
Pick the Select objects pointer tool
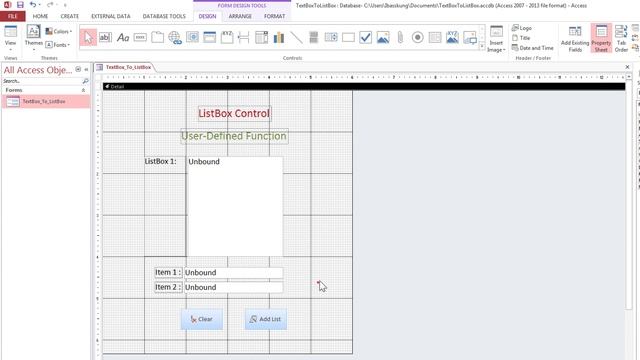point(88,38)
